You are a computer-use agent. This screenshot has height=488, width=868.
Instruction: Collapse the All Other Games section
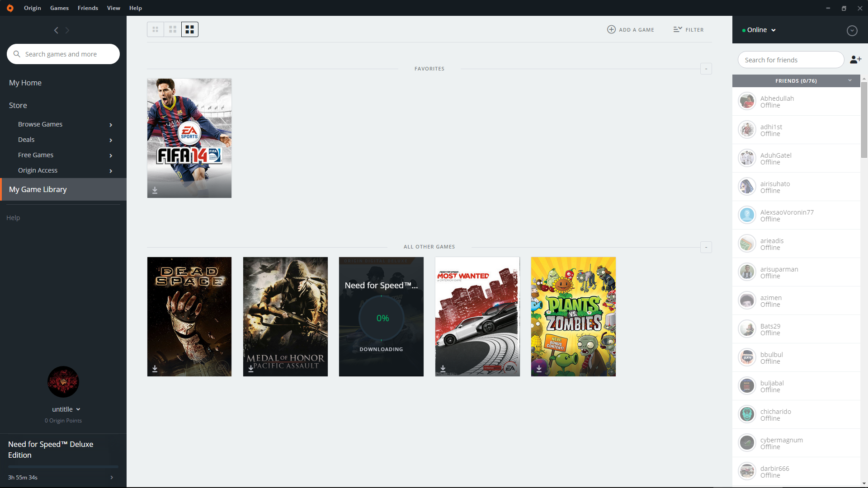point(706,247)
